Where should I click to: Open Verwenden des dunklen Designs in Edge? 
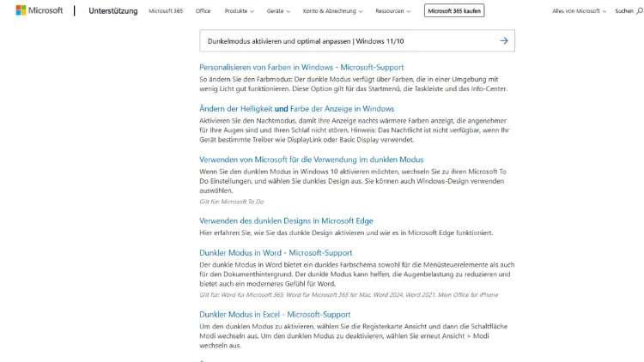point(286,220)
